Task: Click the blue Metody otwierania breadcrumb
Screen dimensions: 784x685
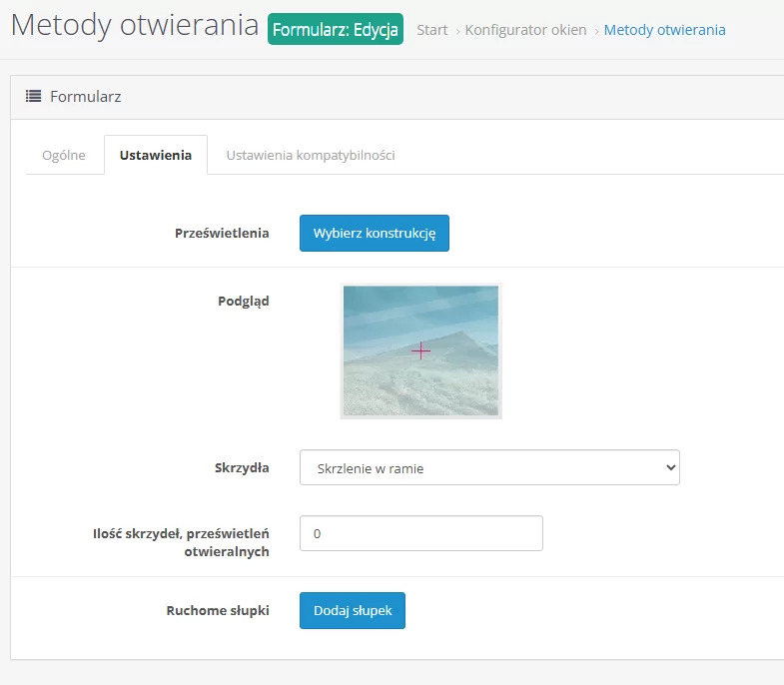Action: [x=664, y=30]
